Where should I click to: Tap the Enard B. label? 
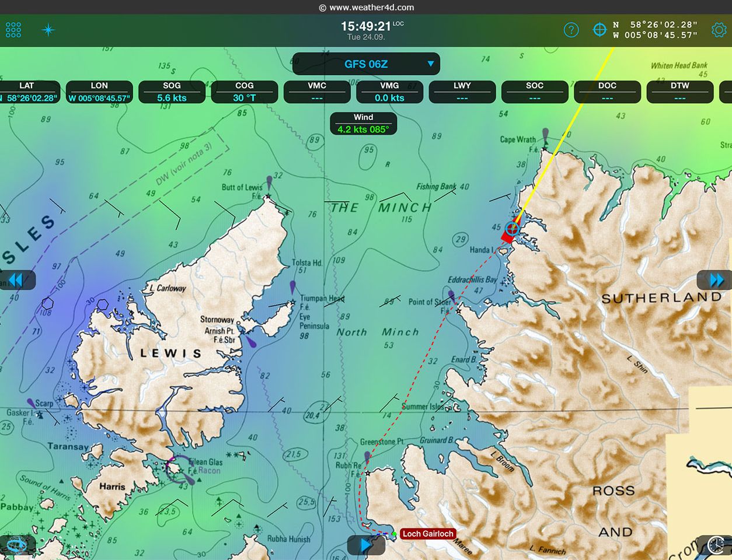[x=463, y=360]
